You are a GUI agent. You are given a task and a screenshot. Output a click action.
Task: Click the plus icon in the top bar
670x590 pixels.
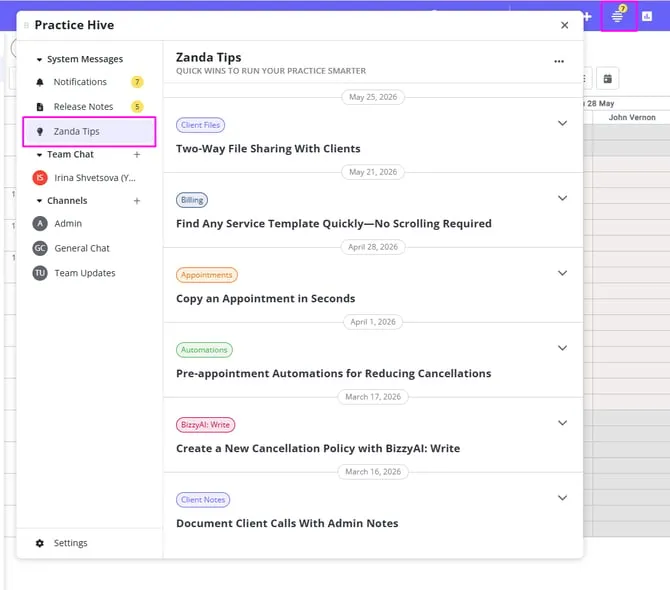588,17
